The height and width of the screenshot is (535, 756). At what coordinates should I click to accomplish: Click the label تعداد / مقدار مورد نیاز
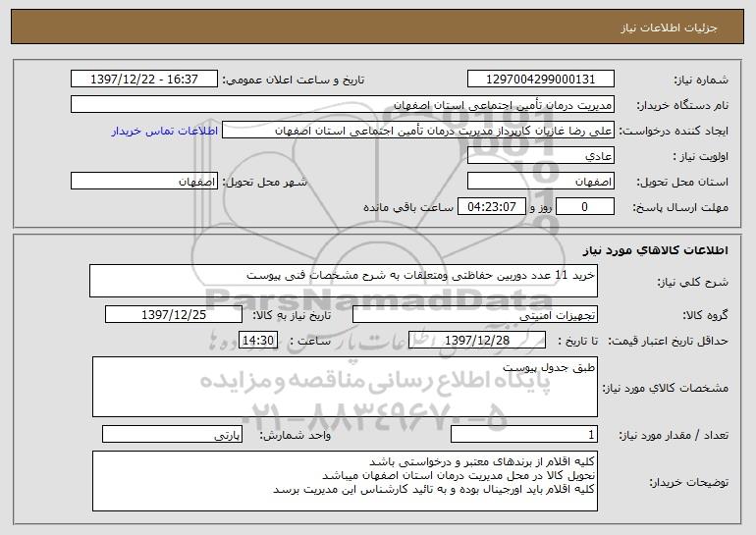(674, 435)
